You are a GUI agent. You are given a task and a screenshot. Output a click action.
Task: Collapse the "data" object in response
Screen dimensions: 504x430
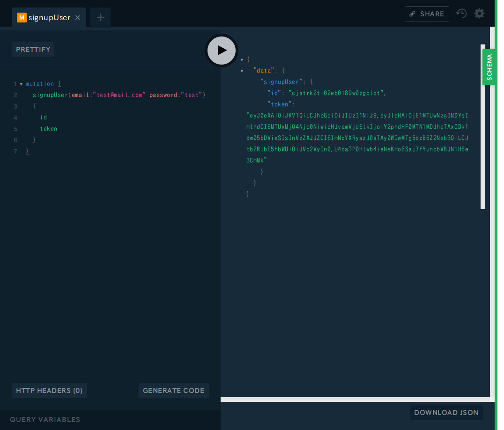(242, 71)
